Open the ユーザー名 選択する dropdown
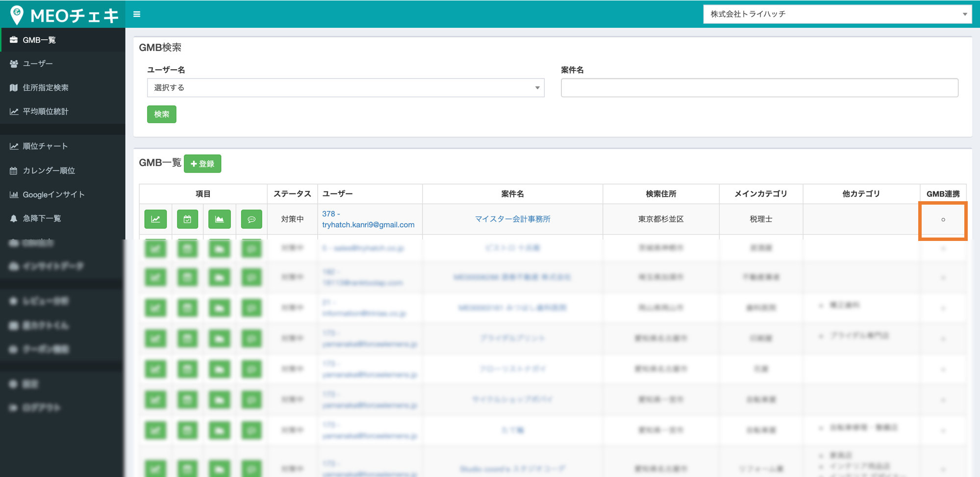980x477 pixels. [x=346, y=88]
